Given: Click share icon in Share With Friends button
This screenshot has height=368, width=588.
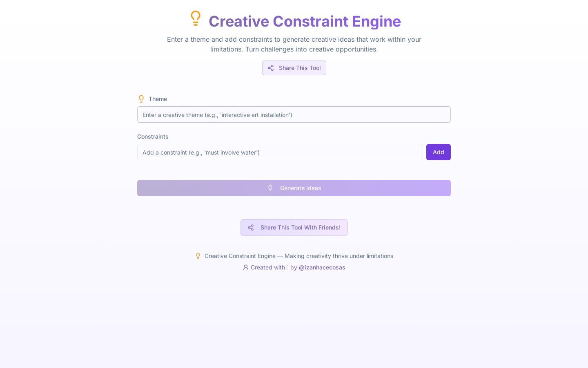Looking at the screenshot, I should coord(251,227).
